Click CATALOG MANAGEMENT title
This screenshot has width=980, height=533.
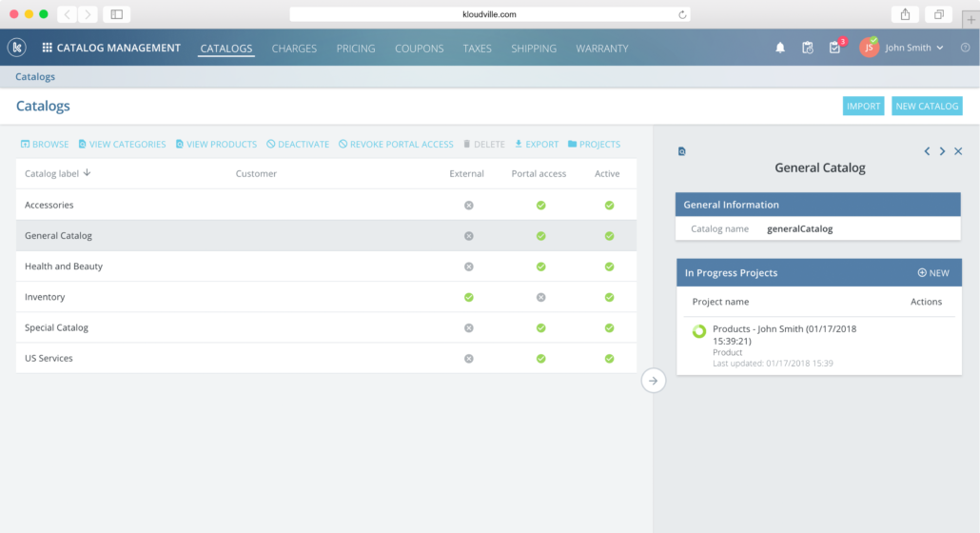coord(119,48)
